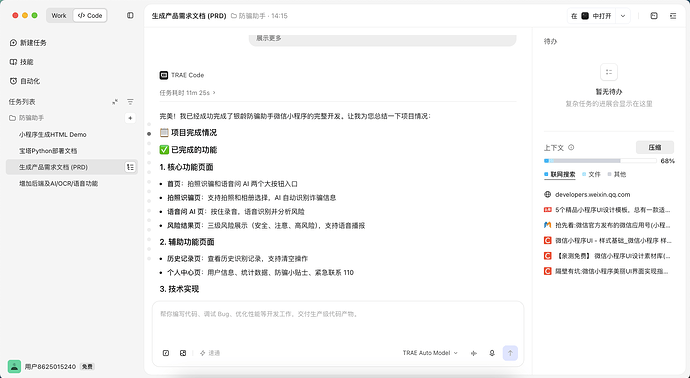Viewport: 690px width, 378px height.
Task: Click the 1. 核心功能页面 heading
Action: coord(186,167)
